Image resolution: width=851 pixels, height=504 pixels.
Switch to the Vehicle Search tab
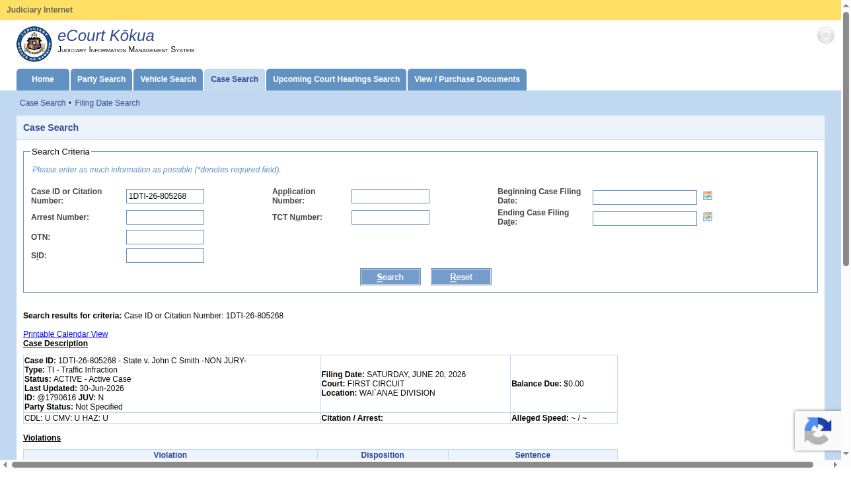click(168, 79)
